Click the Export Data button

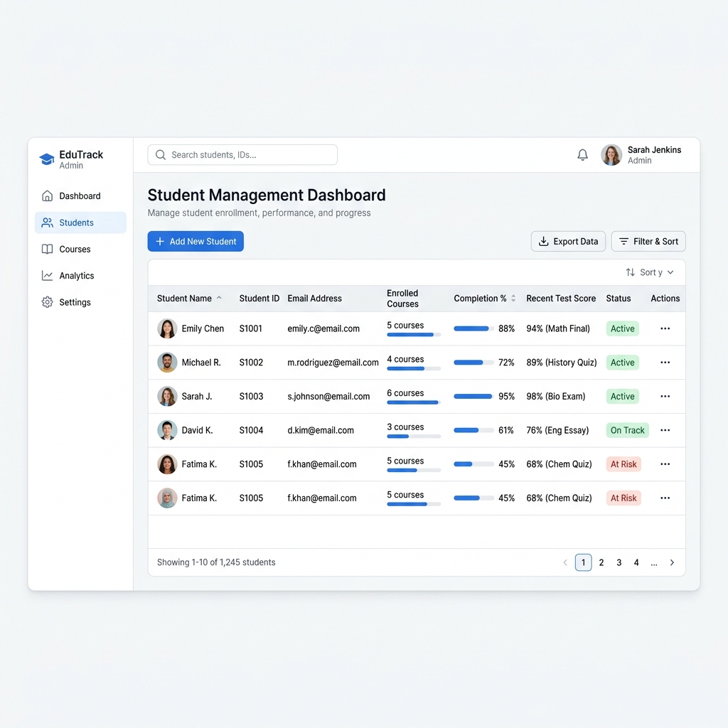(568, 242)
